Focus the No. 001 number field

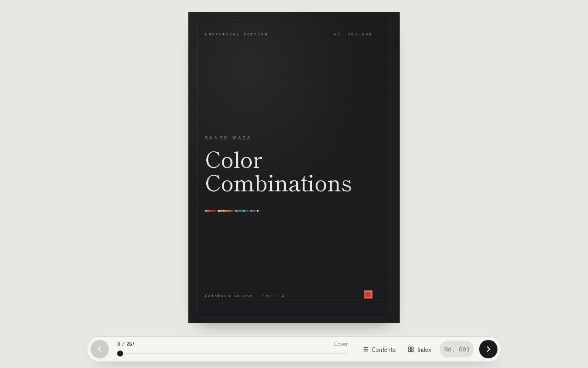coord(457,349)
